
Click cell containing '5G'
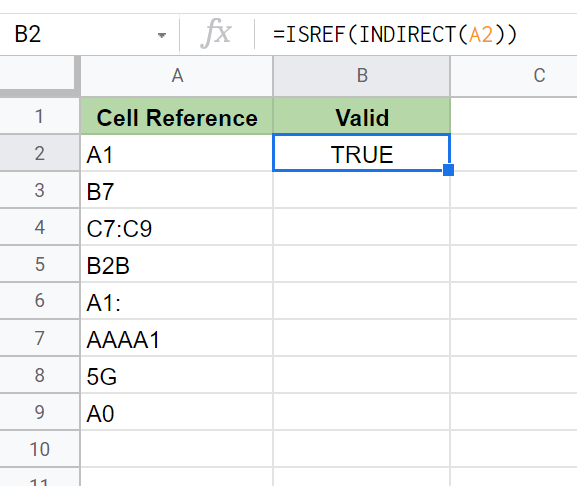[x=177, y=375]
